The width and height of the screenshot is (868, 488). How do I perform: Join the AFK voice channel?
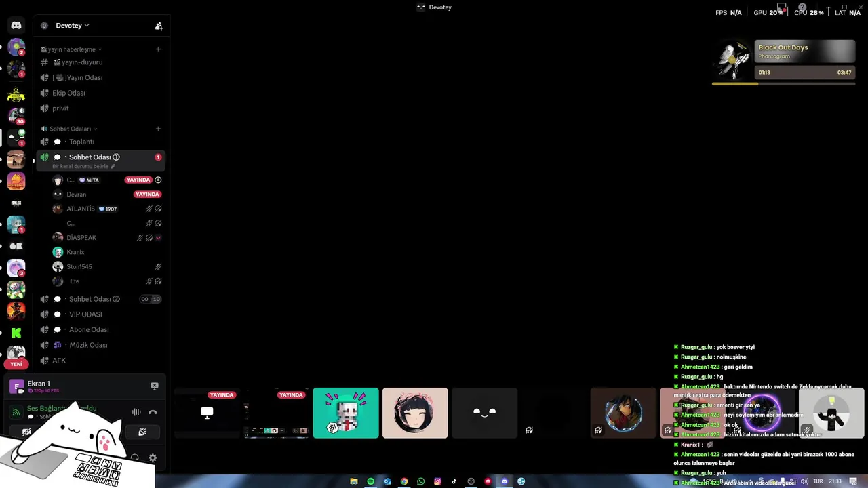100,361
